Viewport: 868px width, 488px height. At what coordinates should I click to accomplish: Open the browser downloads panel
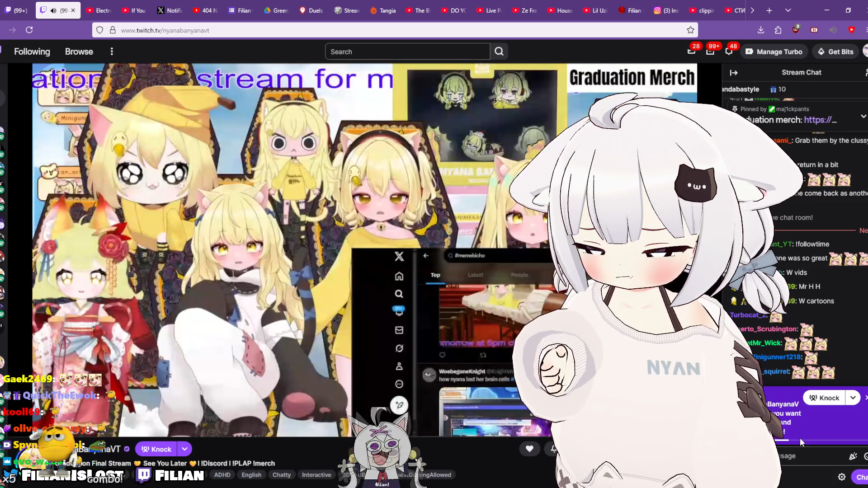click(x=761, y=30)
